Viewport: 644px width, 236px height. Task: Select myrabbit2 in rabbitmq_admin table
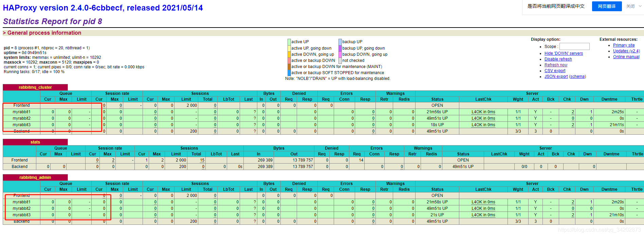21,208
